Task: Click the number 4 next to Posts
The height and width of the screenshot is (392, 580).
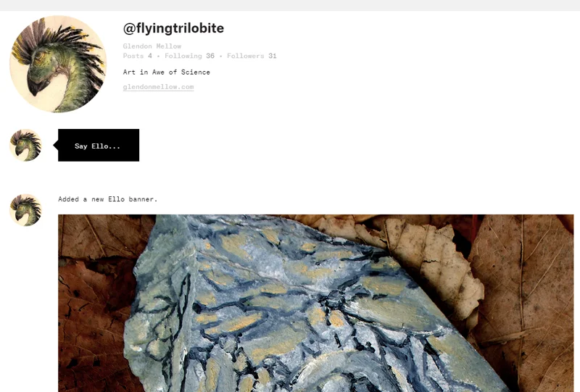Action: point(150,56)
